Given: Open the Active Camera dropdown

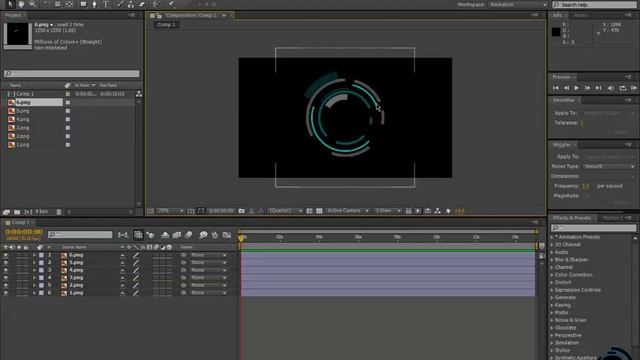Looking at the screenshot, I should 348,211.
